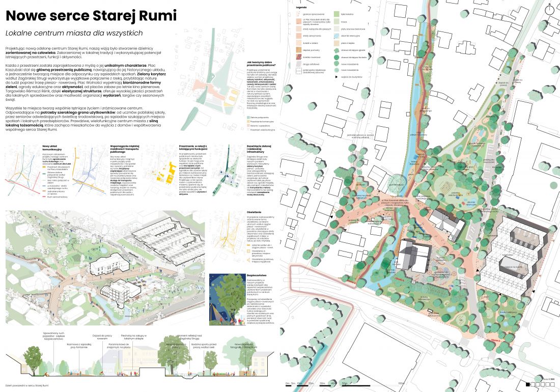The width and height of the screenshot is (560, 392).
Task: Click the red 'ścieżka rowerowa' legend swatch
Action: click(298, 57)
